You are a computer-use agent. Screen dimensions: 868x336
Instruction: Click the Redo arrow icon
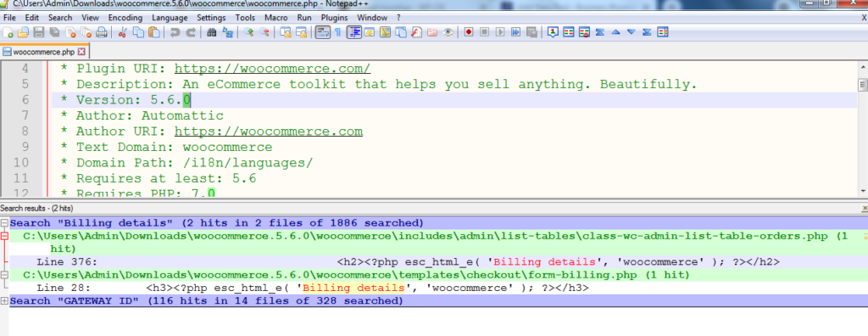click(191, 32)
